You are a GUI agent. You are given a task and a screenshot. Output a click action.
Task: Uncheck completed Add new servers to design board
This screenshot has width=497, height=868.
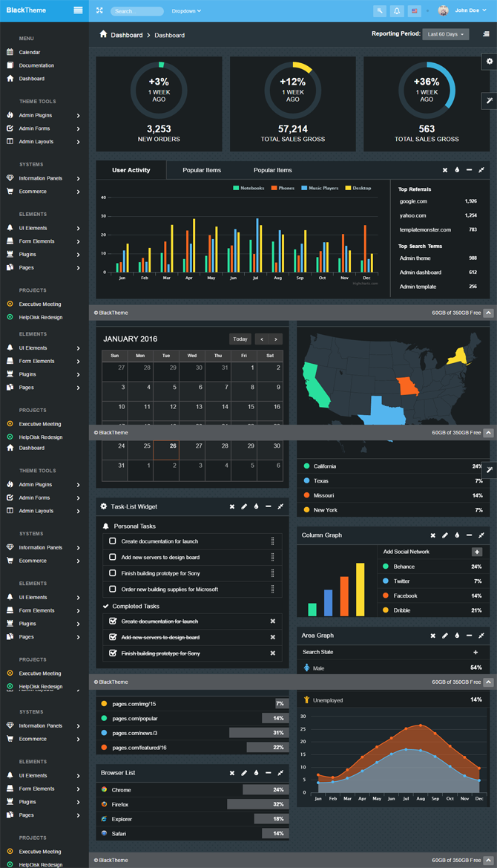[x=113, y=637]
